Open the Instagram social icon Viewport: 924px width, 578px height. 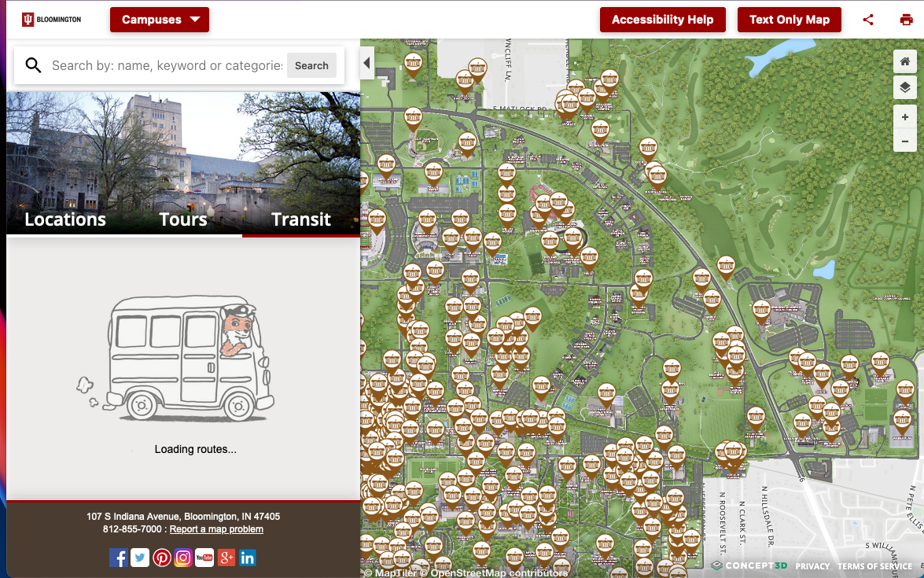[183, 558]
